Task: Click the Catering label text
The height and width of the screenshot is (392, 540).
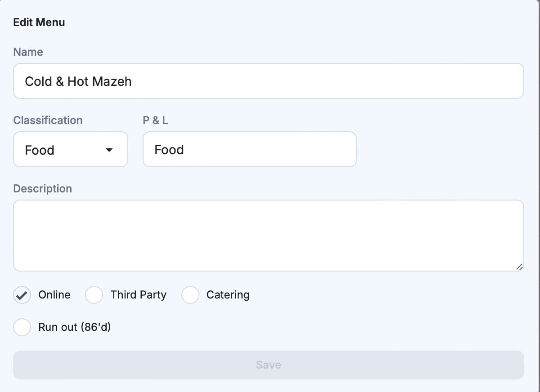Action: pos(228,295)
